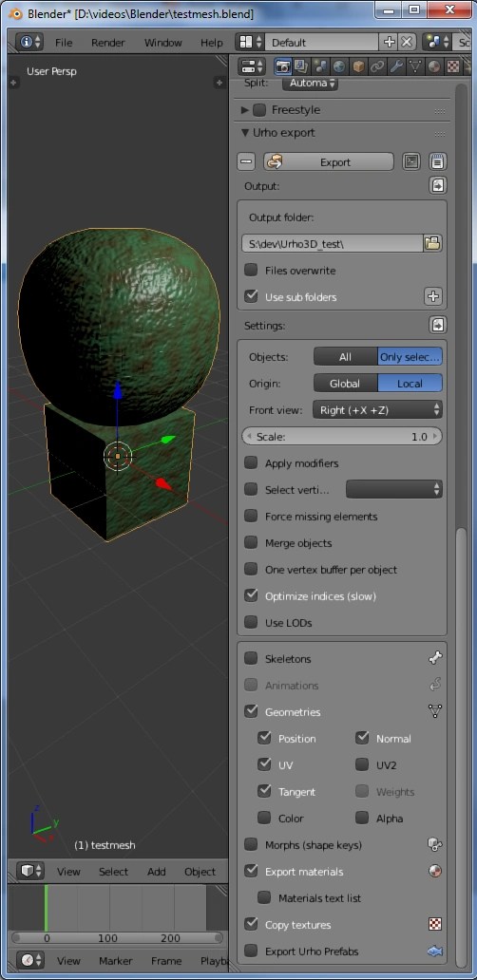Open the World properties tab icon
477x980 pixels.
pyautogui.click(x=339, y=66)
